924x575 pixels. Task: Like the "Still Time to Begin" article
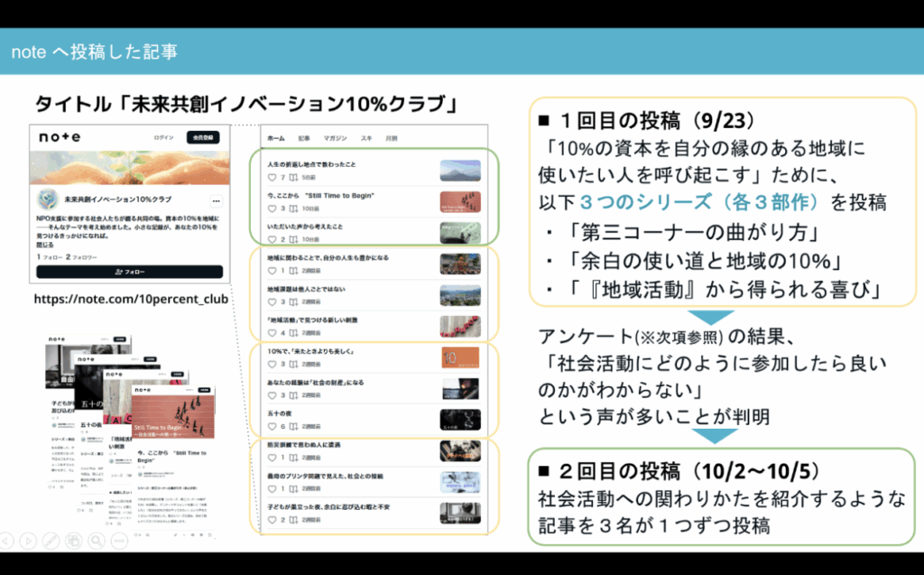(273, 209)
